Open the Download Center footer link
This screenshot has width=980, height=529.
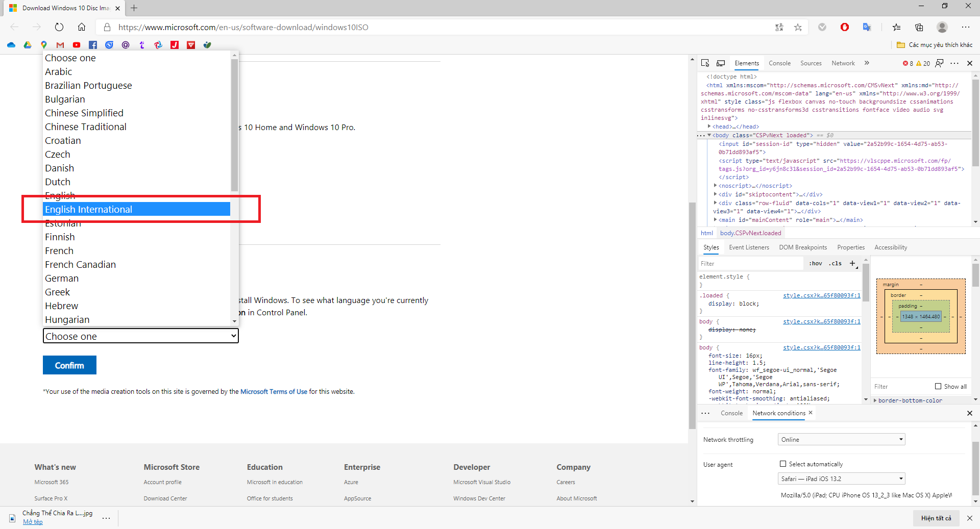165,498
